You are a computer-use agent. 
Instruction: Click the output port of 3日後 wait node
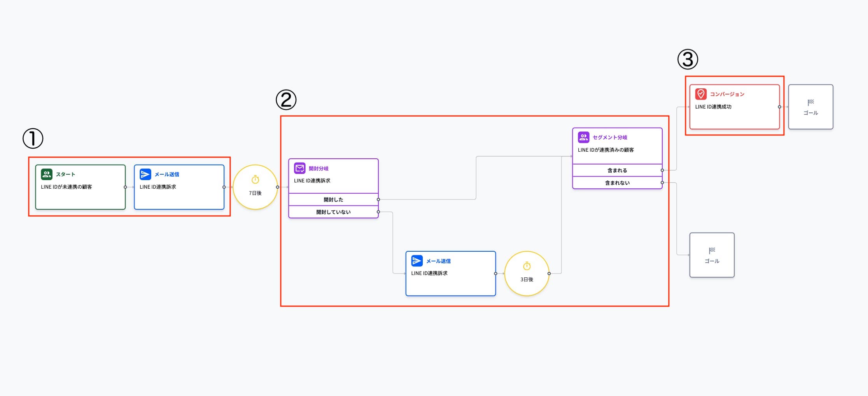coord(549,273)
